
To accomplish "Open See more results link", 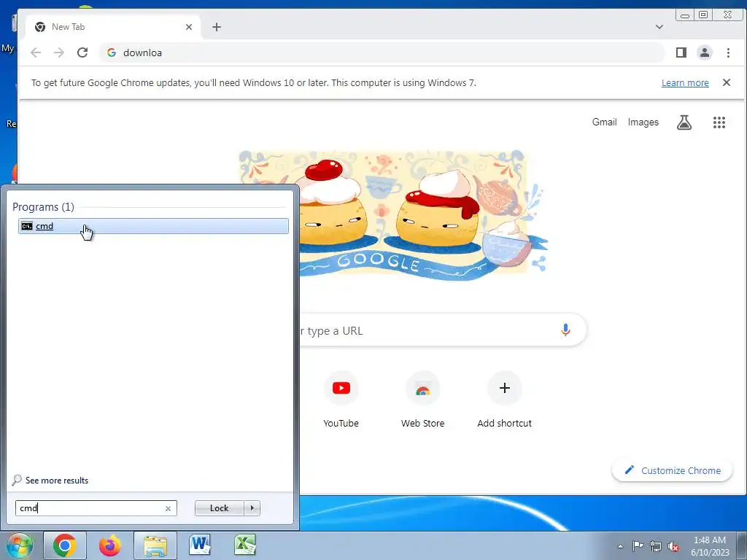I will [x=57, y=481].
